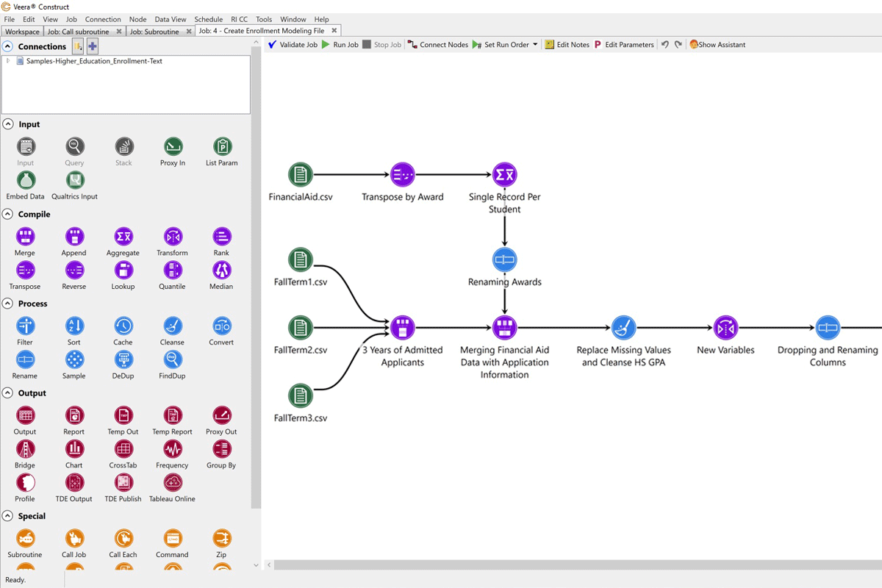Select the Filter node icon
The width and height of the screenshot is (882, 588).
pos(25,326)
